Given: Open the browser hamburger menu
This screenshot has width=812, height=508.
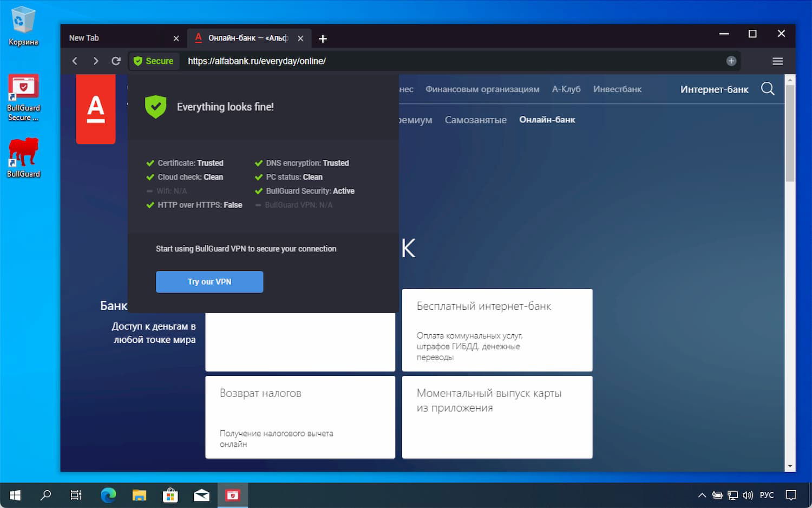Looking at the screenshot, I should tap(778, 61).
